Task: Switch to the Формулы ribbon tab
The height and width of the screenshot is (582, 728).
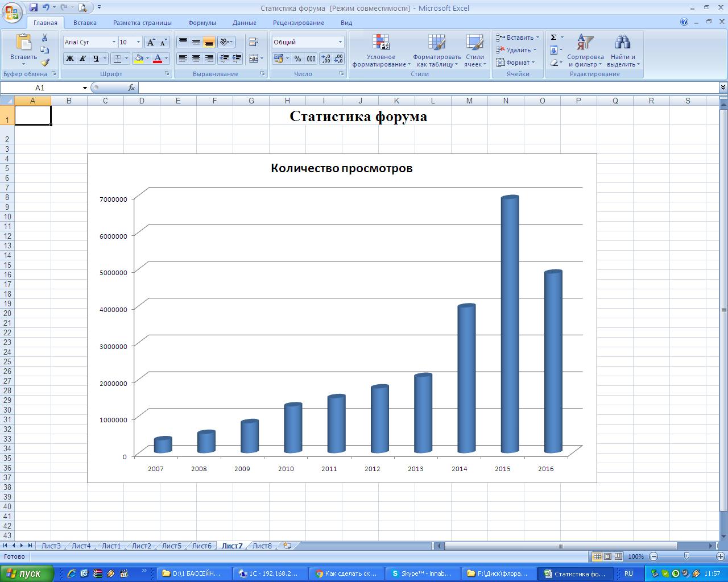Action: pos(202,23)
